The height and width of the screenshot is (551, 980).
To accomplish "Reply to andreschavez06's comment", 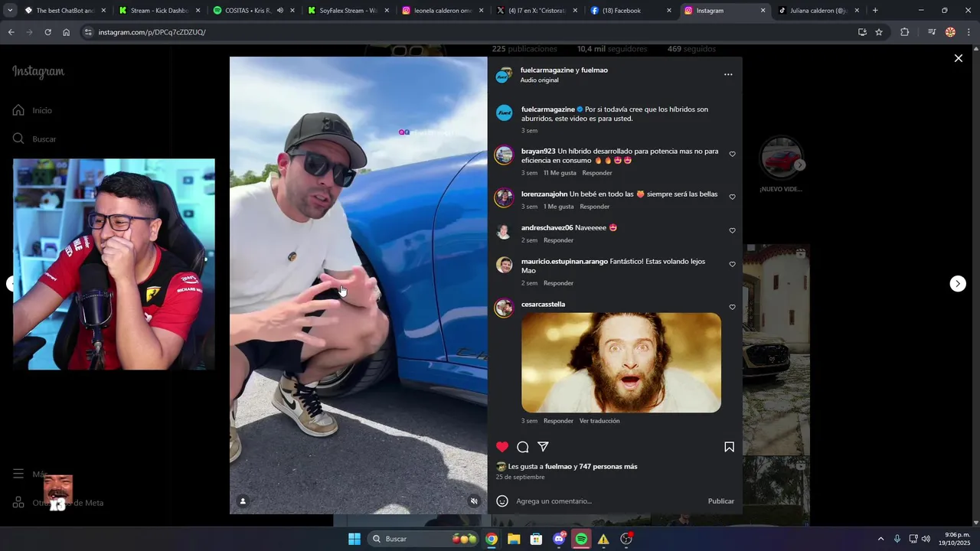I will click(558, 240).
